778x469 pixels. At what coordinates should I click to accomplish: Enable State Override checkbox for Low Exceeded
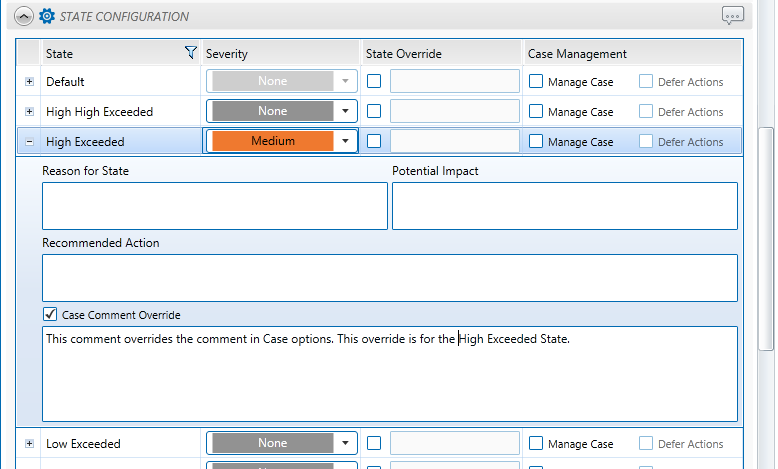click(x=374, y=443)
